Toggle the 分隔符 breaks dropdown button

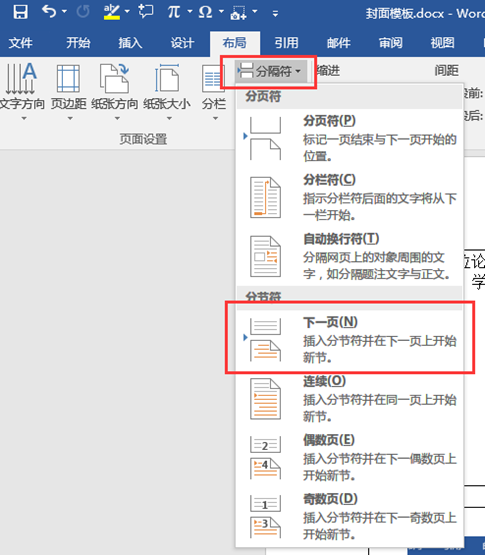click(271, 71)
